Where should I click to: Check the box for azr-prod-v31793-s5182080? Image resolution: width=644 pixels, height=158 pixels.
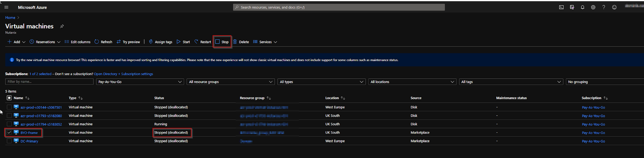(x=9, y=115)
